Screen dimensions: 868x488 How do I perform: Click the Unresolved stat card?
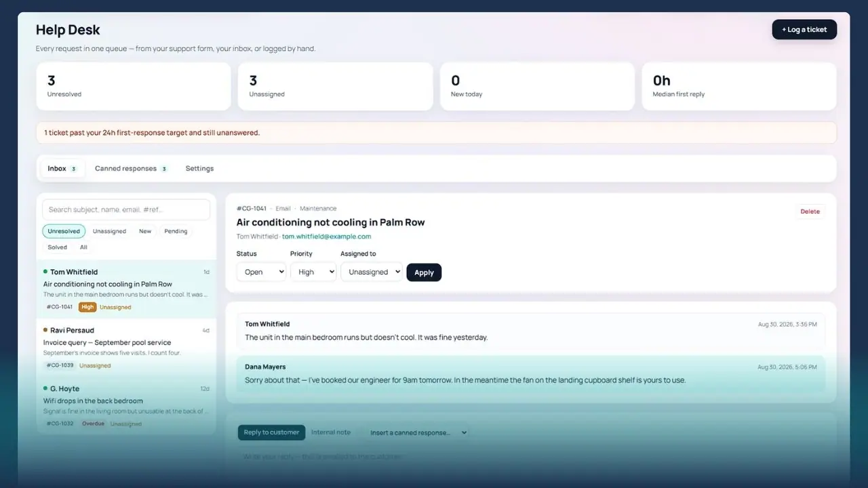[x=134, y=86]
